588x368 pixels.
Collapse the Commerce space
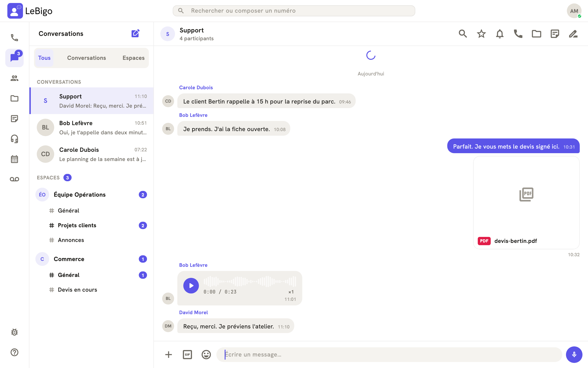pyautogui.click(x=92, y=259)
